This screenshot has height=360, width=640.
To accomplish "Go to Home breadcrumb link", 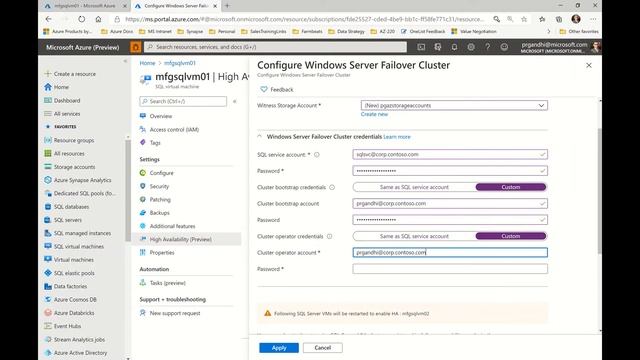I will pyautogui.click(x=147, y=63).
